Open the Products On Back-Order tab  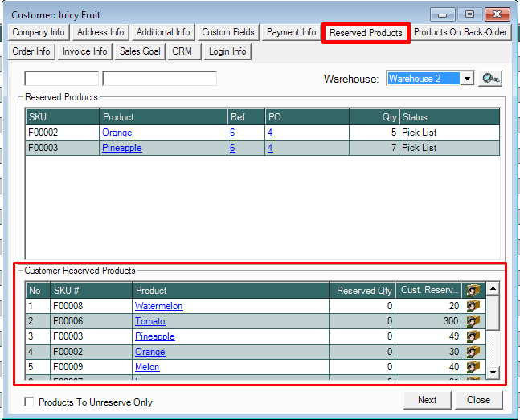461,32
